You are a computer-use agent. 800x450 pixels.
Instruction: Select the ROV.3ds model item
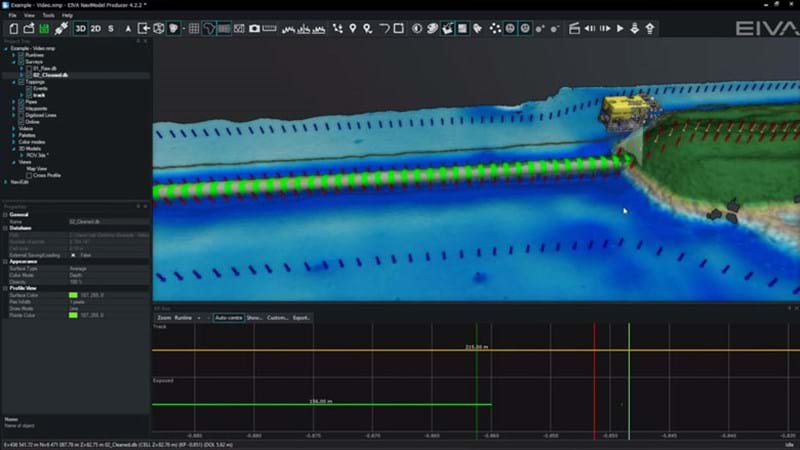coord(37,155)
